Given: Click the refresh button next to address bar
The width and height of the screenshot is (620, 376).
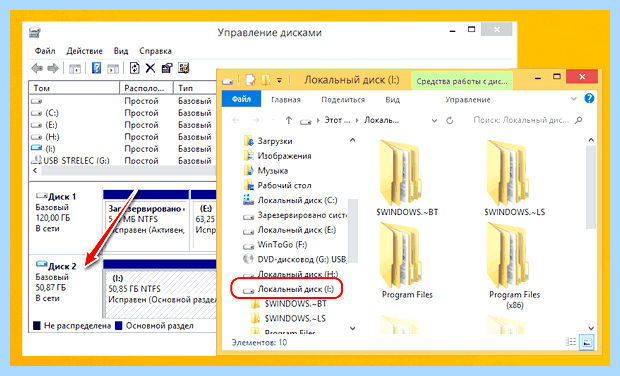Looking at the screenshot, I should pos(450,120).
